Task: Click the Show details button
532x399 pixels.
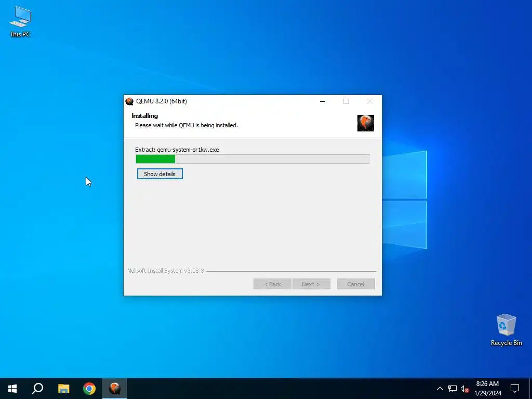Action: 160,174
